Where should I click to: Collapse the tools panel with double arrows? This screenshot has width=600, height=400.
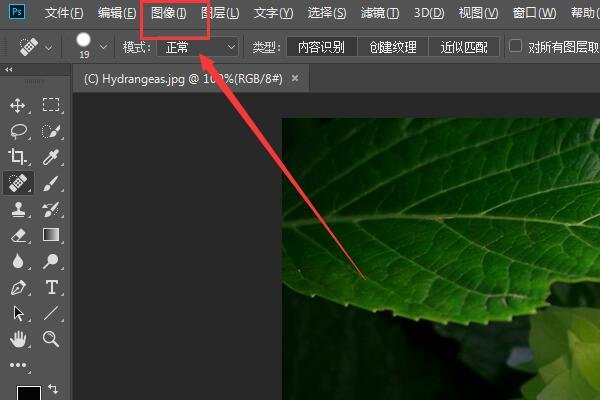pos(9,69)
